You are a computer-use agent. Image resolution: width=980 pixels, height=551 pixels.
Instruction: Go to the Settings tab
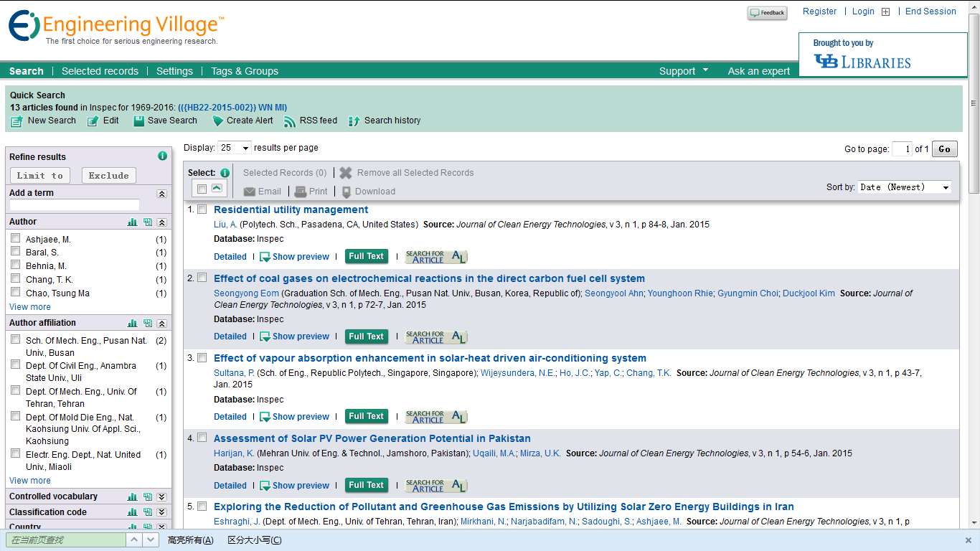[174, 71]
